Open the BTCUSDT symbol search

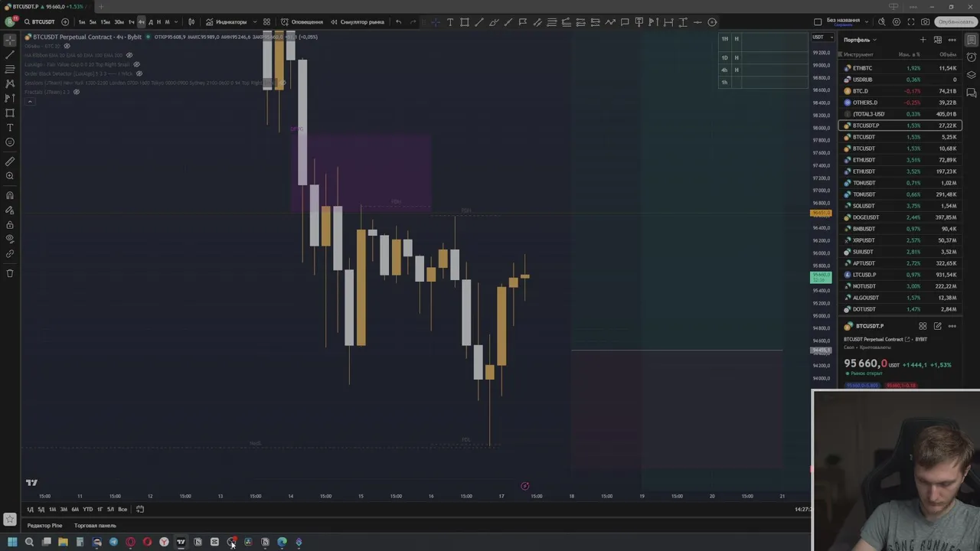point(40,21)
